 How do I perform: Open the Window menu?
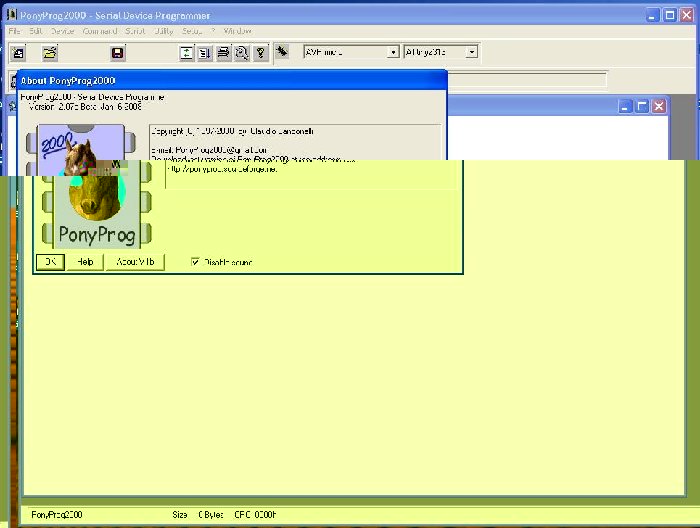click(238, 31)
